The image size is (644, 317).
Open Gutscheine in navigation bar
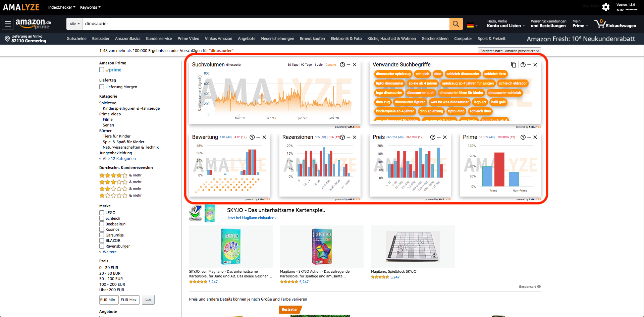pyautogui.click(x=76, y=39)
